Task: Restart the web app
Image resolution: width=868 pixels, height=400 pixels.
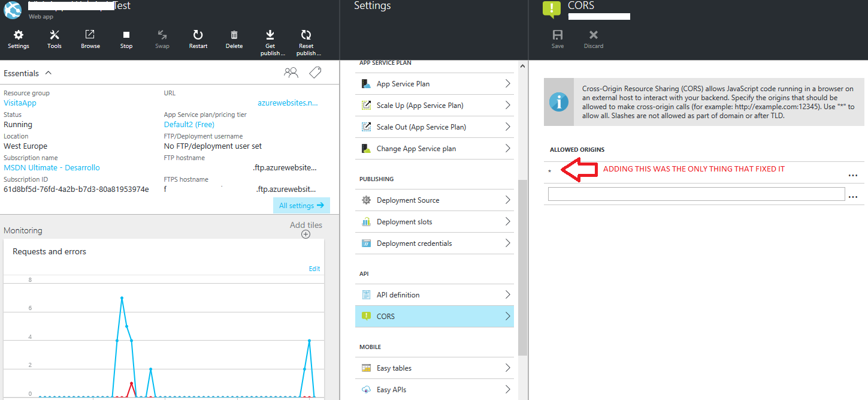Action: click(198, 35)
